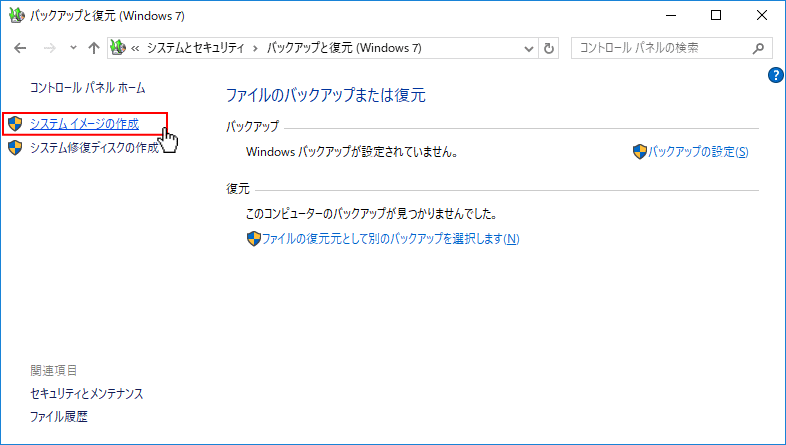The width and height of the screenshot is (786, 445).
Task: Refresh the current Control Panel page
Action: pyautogui.click(x=549, y=49)
